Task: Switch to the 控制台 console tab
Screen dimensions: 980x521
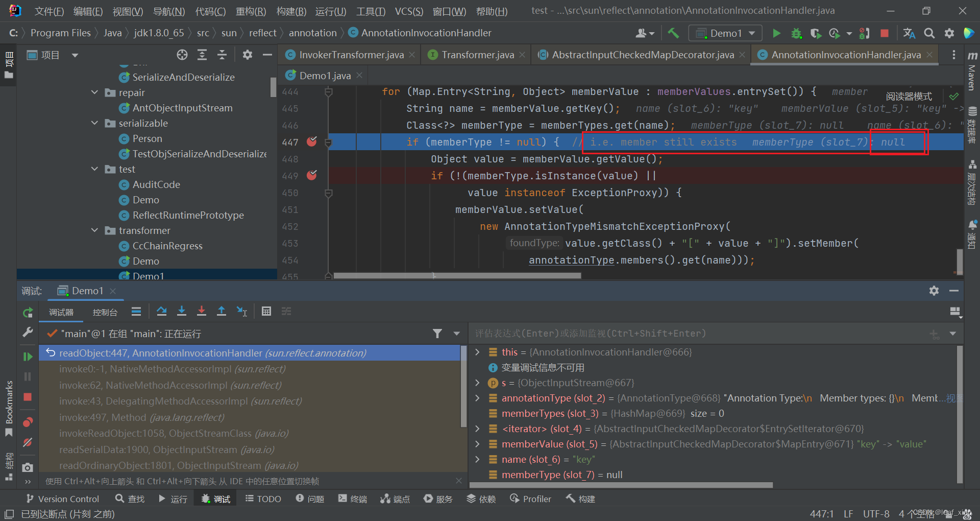Action: click(105, 312)
